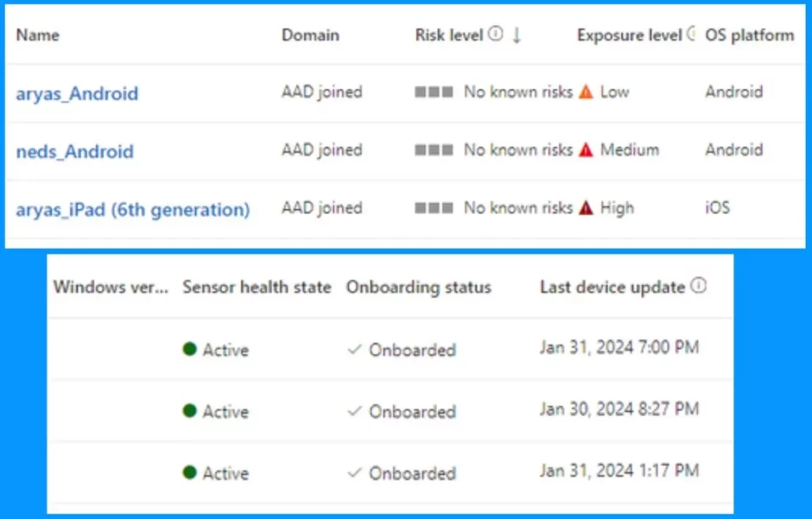The width and height of the screenshot is (812, 519).
Task: Click risk level bars for aryas_Android
Action: 434,92
